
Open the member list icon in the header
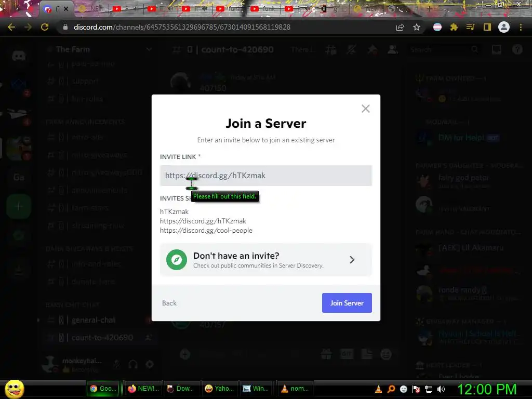[393, 50]
